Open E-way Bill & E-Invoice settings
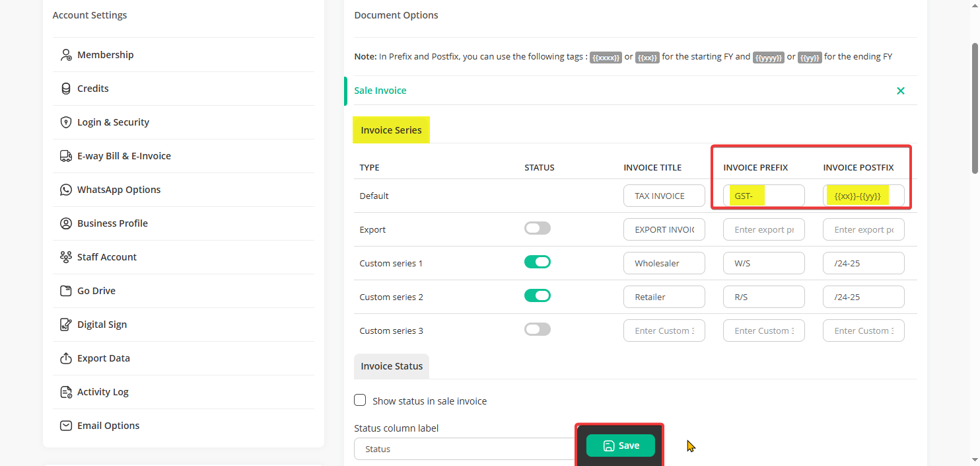Image resolution: width=980 pixels, height=466 pixels. pos(184,156)
